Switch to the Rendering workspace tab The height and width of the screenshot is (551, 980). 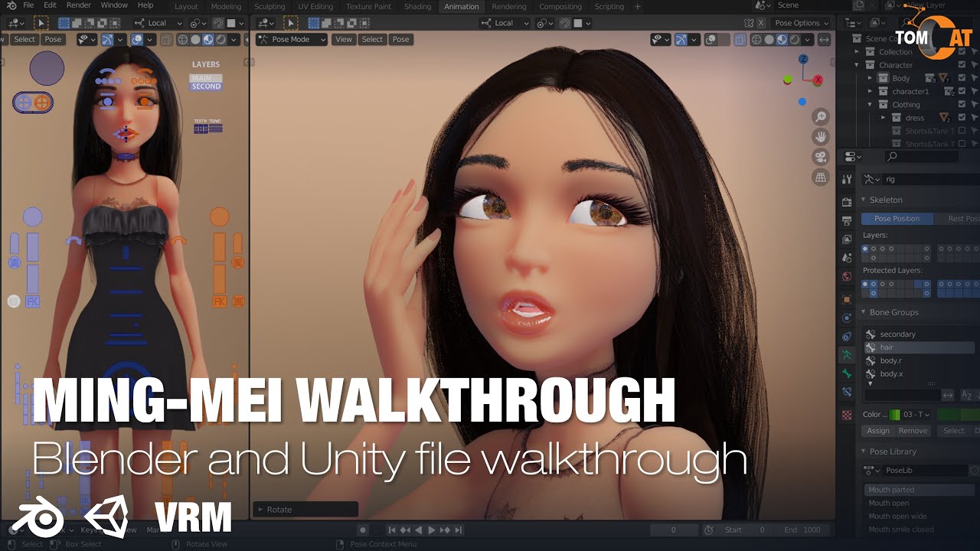[x=508, y=7]
